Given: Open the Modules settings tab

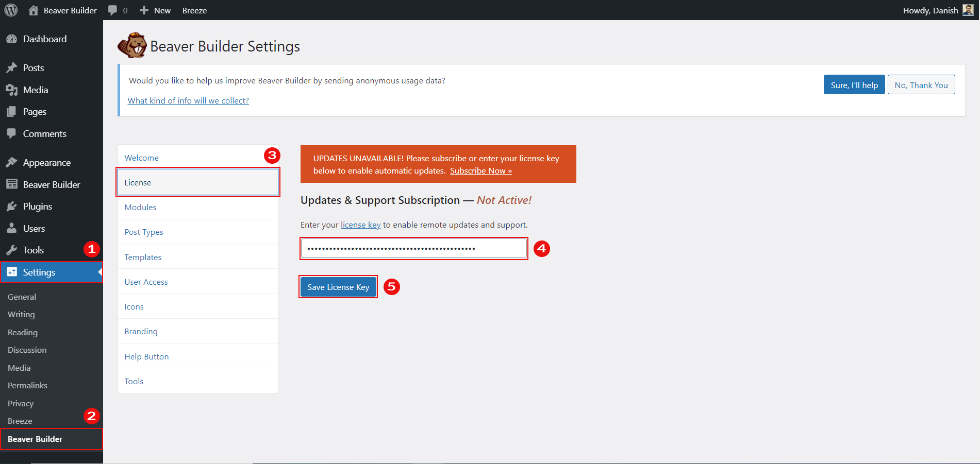Looking at the screenshot, I should pyautogui.click(x=140, y=208).
